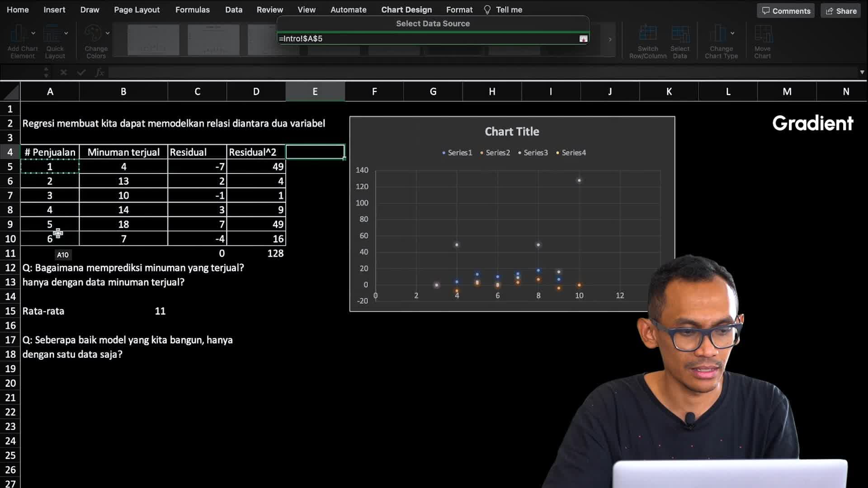Select the Tell me search box

[509, 9]
